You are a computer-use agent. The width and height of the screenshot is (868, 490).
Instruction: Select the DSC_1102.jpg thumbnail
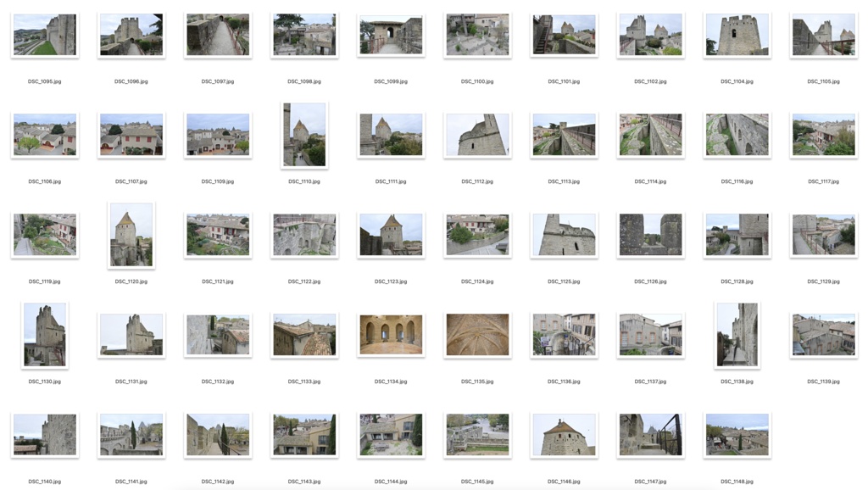pos(650,35)
